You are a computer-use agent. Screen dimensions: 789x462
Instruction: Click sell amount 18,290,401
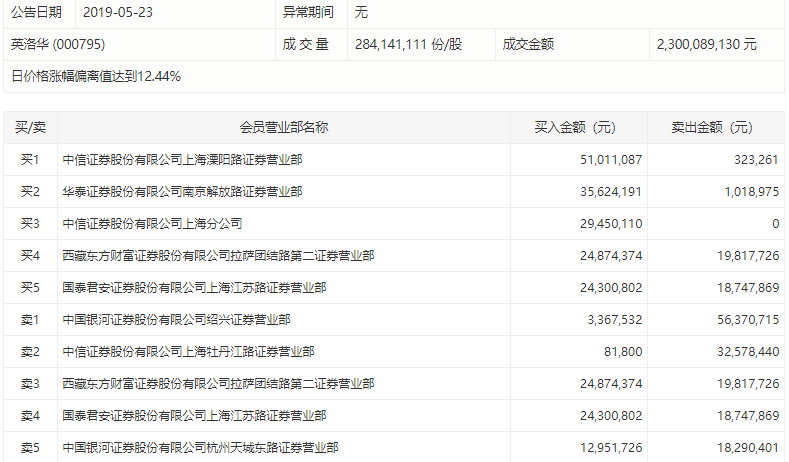[748, 447]
